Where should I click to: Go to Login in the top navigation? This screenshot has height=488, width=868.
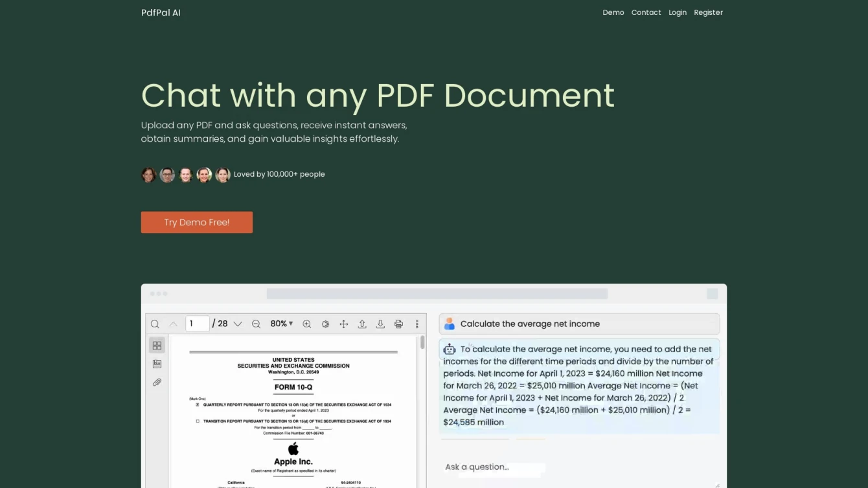(x=678, y=12)
